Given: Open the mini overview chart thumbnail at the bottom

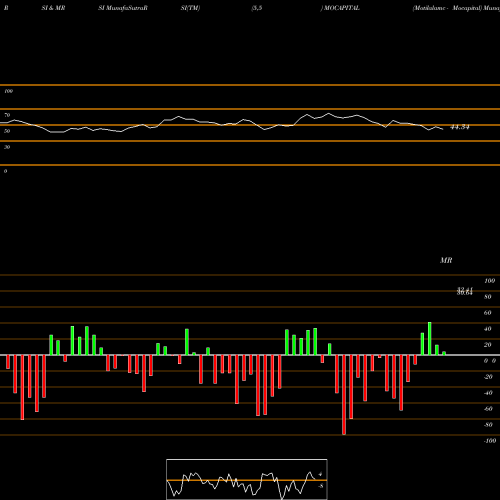Looking at the screenshot, I should point(247,479).
